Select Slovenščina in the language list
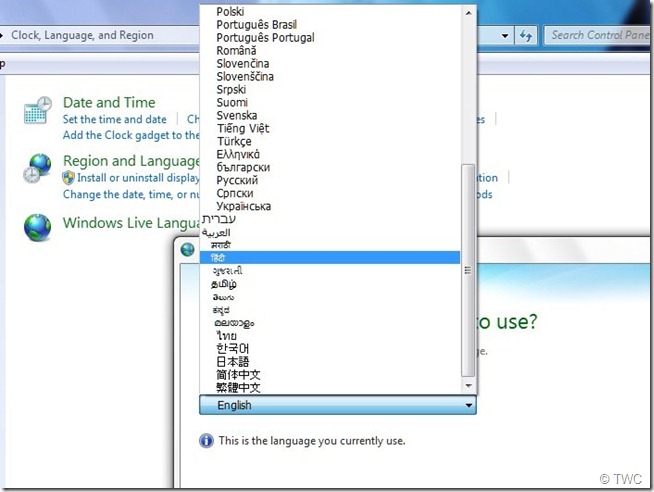The width and height of the screenshot is (654, 492). [331, 76]
